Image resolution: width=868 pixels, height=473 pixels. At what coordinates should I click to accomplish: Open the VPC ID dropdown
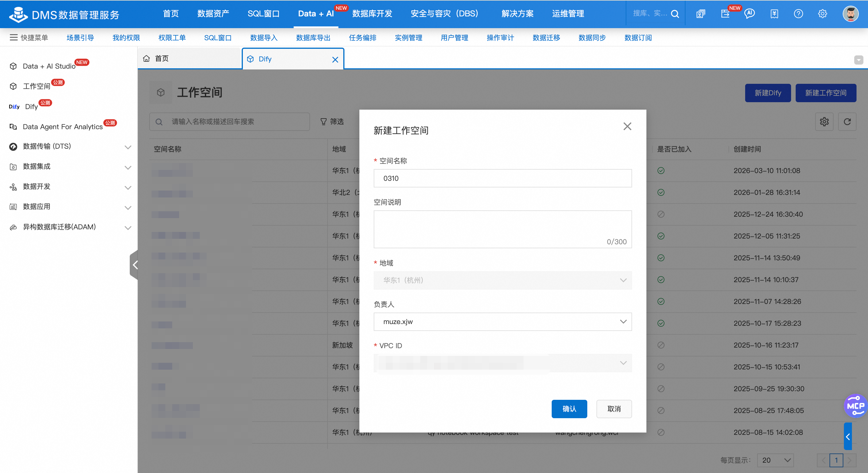[502, 363]
